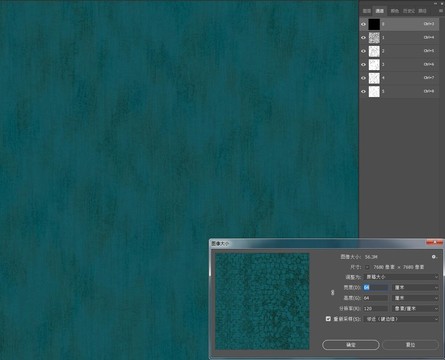Toggle the resample (重新采样) checkbox

pos(328,319)
